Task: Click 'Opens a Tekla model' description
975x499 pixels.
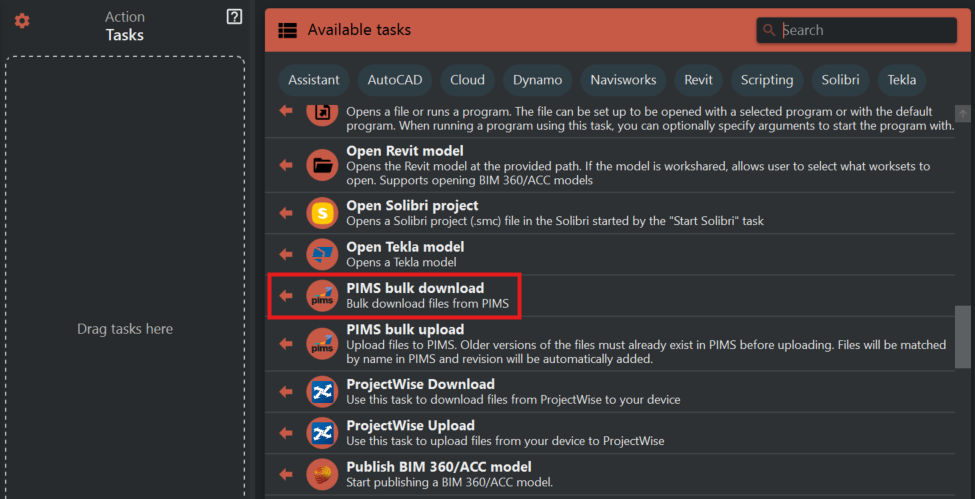Action: tap(401, 263)
